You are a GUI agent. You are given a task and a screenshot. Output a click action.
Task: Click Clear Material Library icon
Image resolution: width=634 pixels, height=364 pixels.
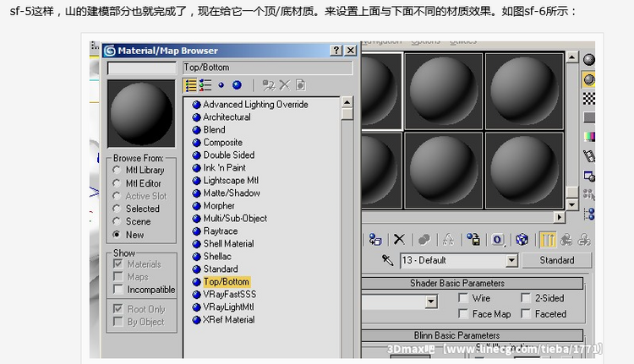click(x=300, y=85)
